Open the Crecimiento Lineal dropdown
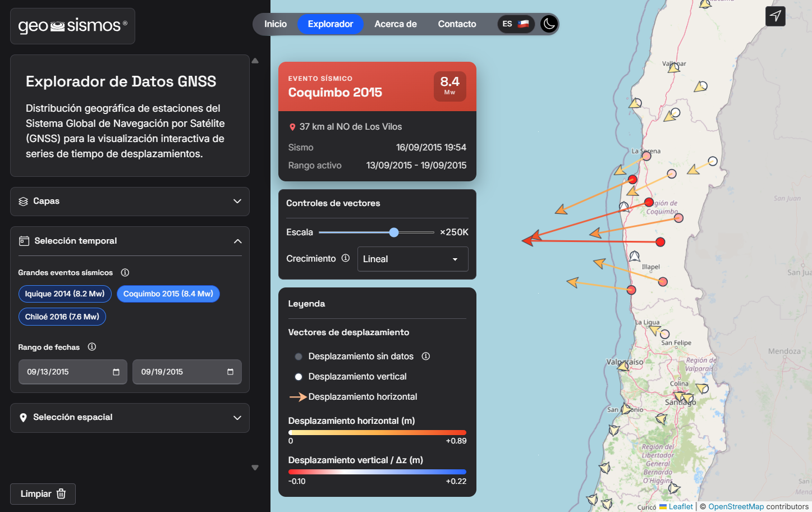 click(412, 259)
